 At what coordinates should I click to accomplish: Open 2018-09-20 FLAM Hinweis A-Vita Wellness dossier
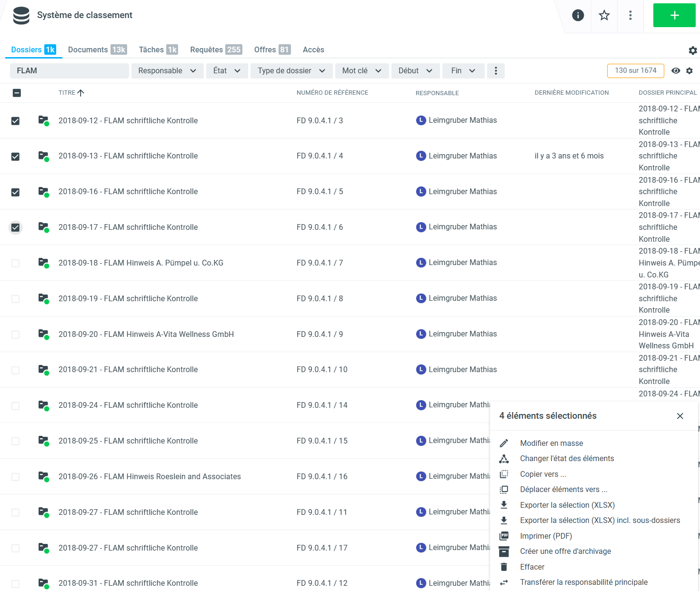[146, 334]
